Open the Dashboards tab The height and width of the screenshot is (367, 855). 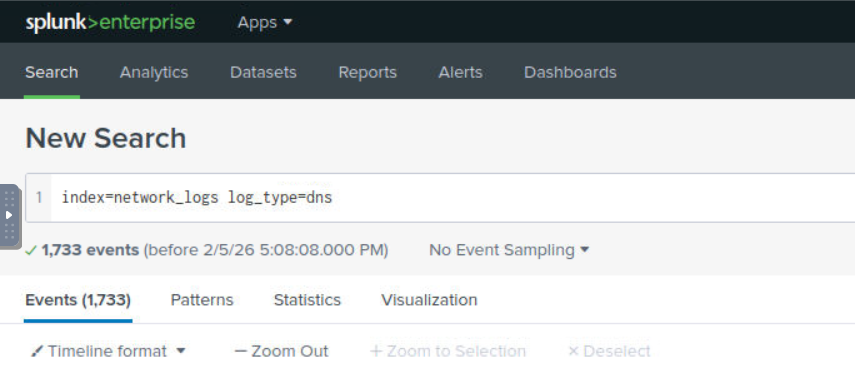[570, 73]
